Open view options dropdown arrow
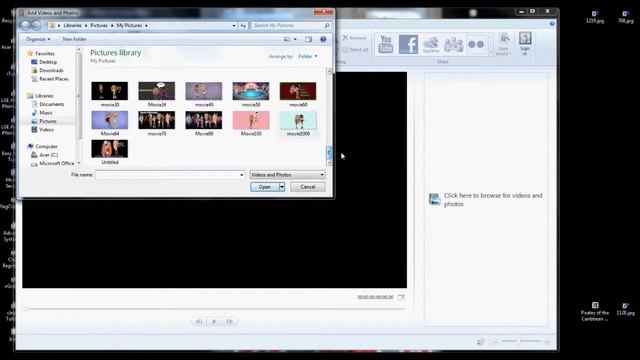The width and height of the screenshot is (640, 360). coord(295,39)
